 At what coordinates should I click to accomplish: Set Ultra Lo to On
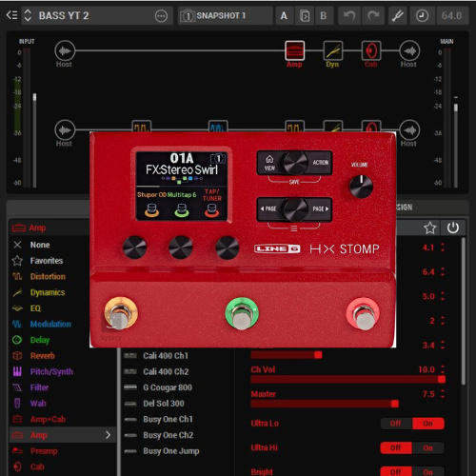point(428,424)
